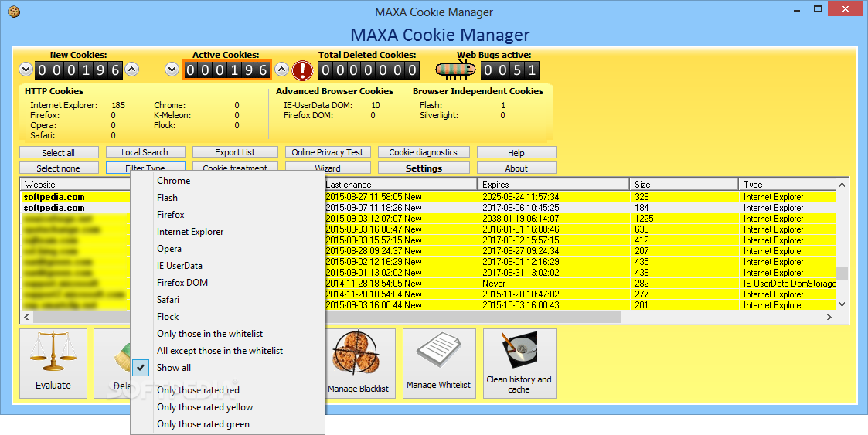The image size is (868, 435).
Task: Choose Chrome in the filter menu
Action: pyautogui.click(x=227, y=181)
